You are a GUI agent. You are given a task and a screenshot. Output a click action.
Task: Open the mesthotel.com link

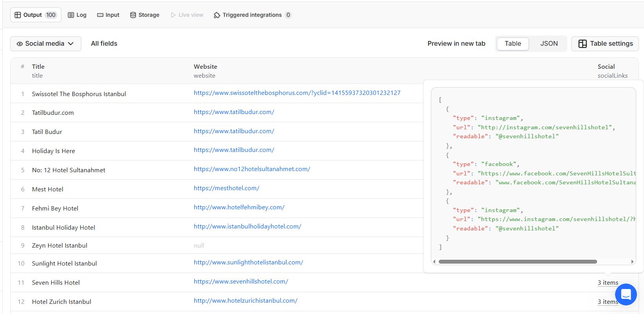(x=226, y=188)
